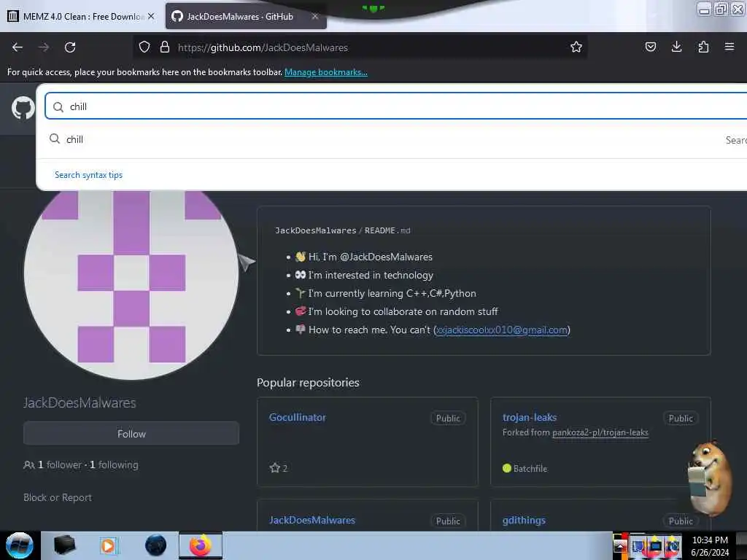Screen dimensions: 747x560
Task: Open the 1 follower link
Action: [60, 464]
